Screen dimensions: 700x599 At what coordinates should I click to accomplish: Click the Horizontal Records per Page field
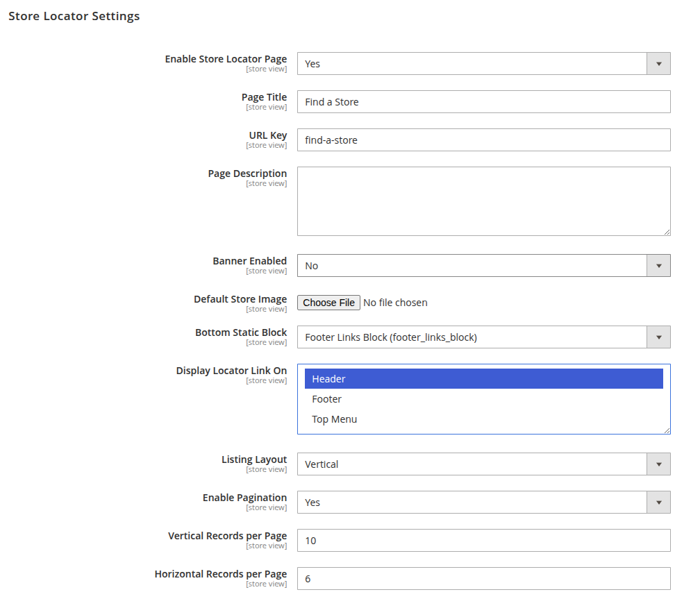483,578
